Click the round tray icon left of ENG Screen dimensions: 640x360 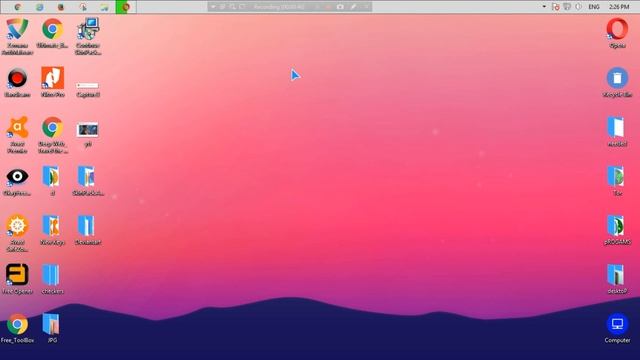[x=578, y=7]
